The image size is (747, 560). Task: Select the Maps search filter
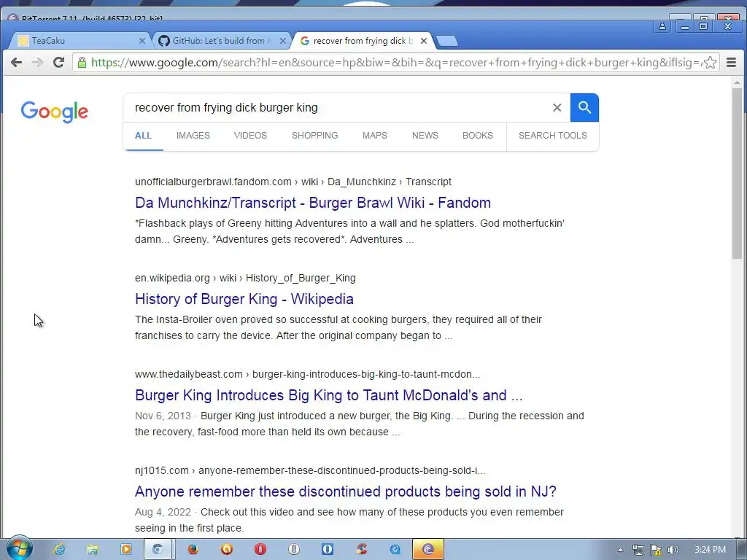coord(375,136)
